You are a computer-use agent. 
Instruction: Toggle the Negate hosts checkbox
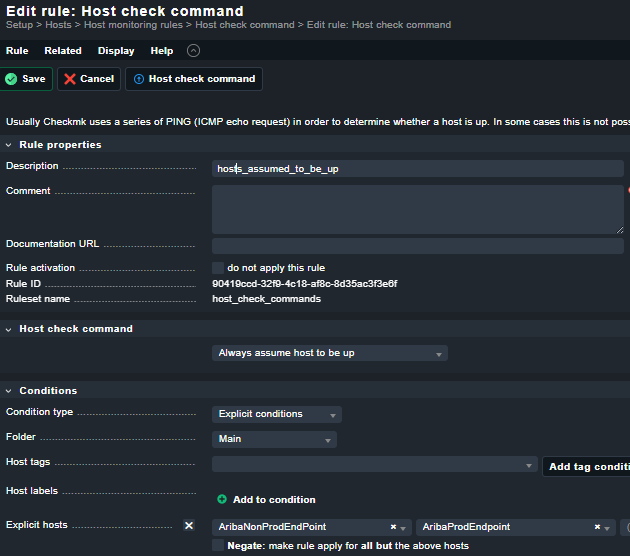click(x=218, y=546)
